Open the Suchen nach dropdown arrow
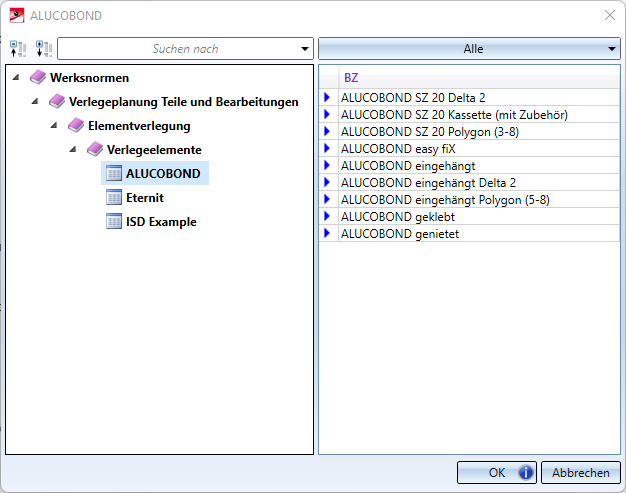626x493 pixels. point(305,49)
